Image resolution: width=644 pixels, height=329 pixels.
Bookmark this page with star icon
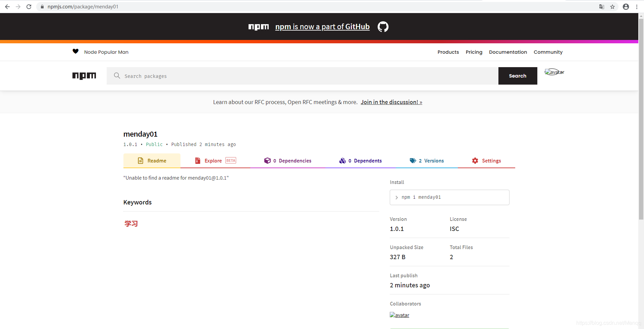click(x=612, y=7)
